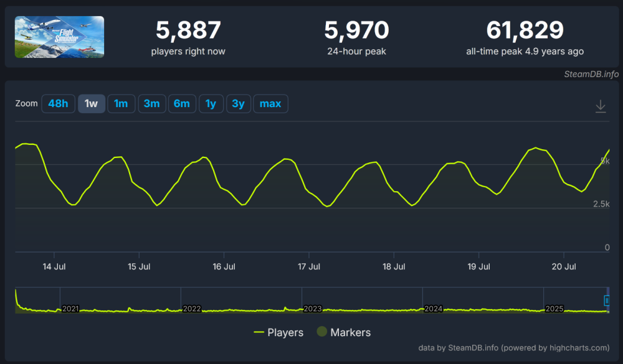Select the 1y zoom range
The width and height of the screenshot is (623, 364).
[211, 104]
